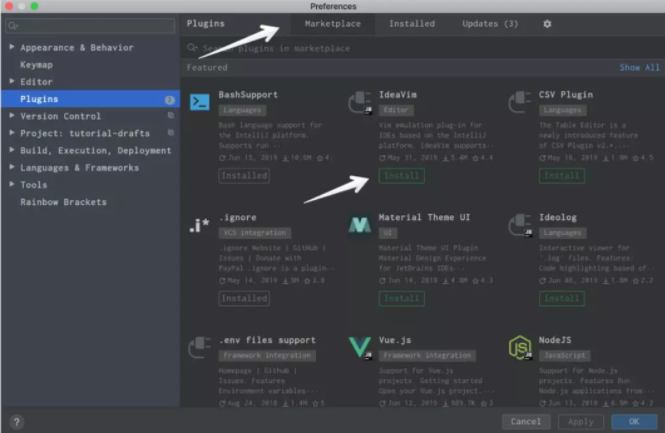This screenshot has width=665, height=433.
Task: Click the Material Theme UI tag
Action: (x=387, y=233)
